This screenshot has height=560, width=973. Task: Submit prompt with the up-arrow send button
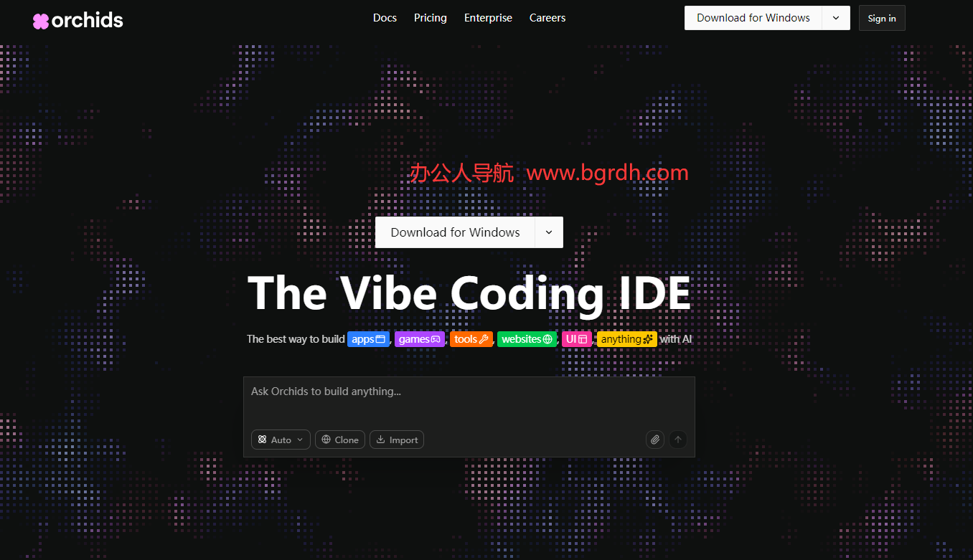coord(677,440)
